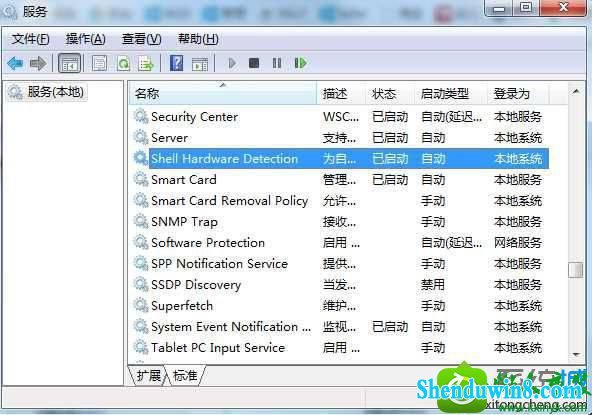This screenshot has width=592, height=415.
Task: Click gear icon of Shell Hardware Detection
Action: pyautogui.click(x=141, y=158)
